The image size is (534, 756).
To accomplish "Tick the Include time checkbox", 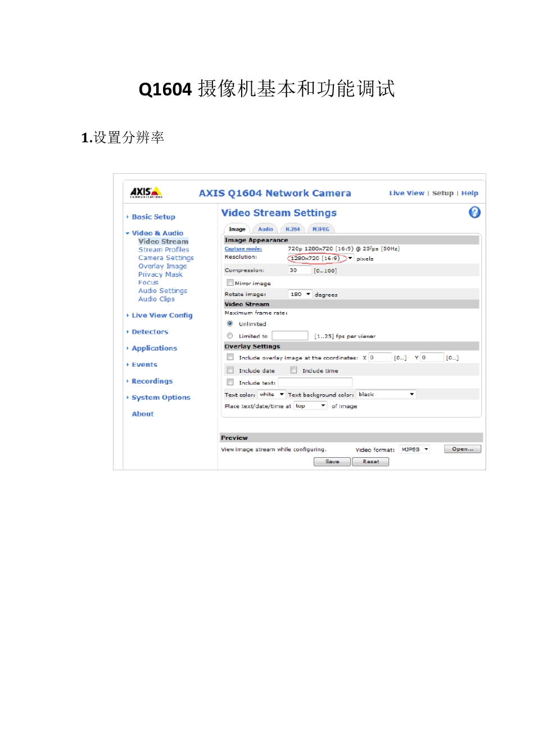I will (293, 370).
